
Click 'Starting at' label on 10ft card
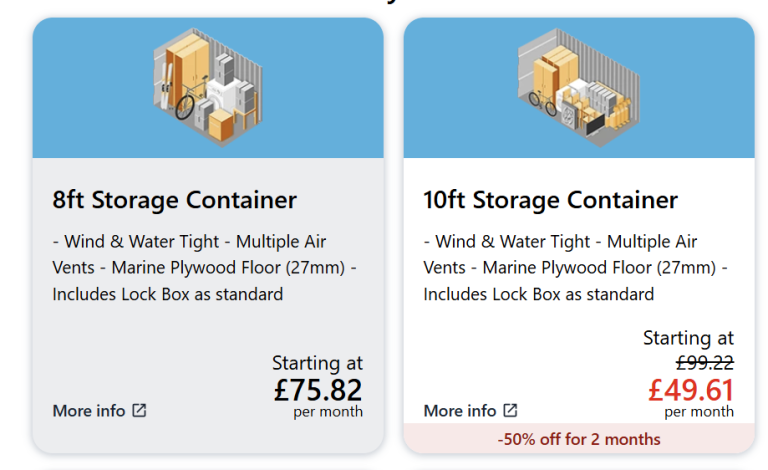[688, 338]
